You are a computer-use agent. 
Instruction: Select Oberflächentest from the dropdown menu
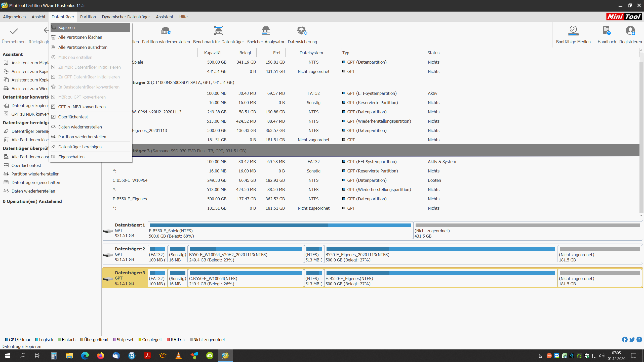click(x=73, y=117)
